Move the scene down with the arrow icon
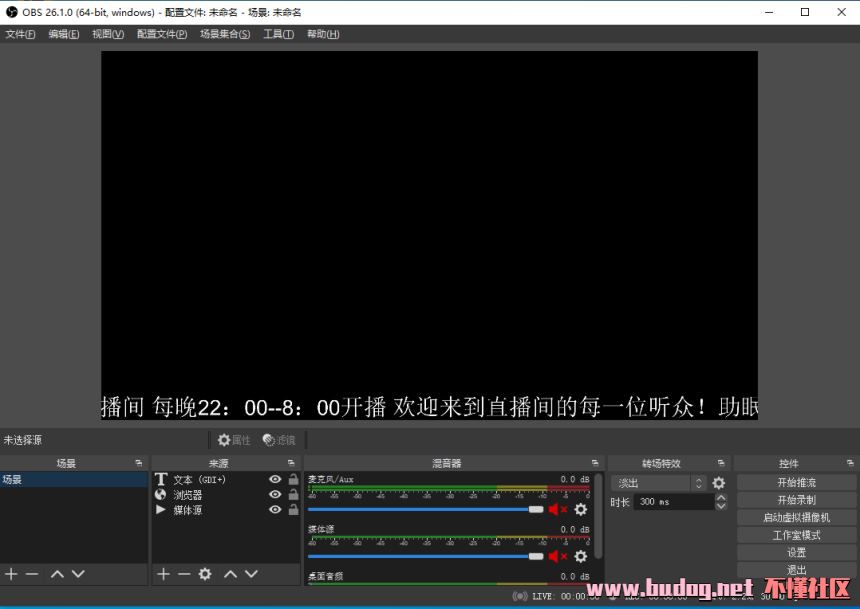860x609 pixels. [78, 574]
